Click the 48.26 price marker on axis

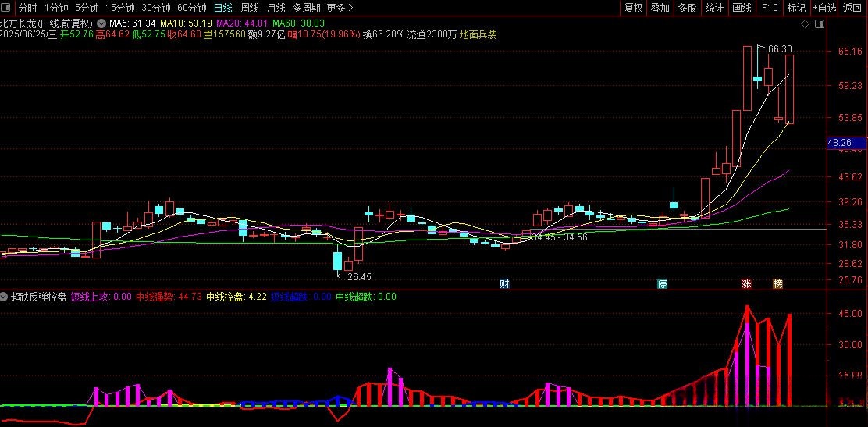tap(839, 143)
